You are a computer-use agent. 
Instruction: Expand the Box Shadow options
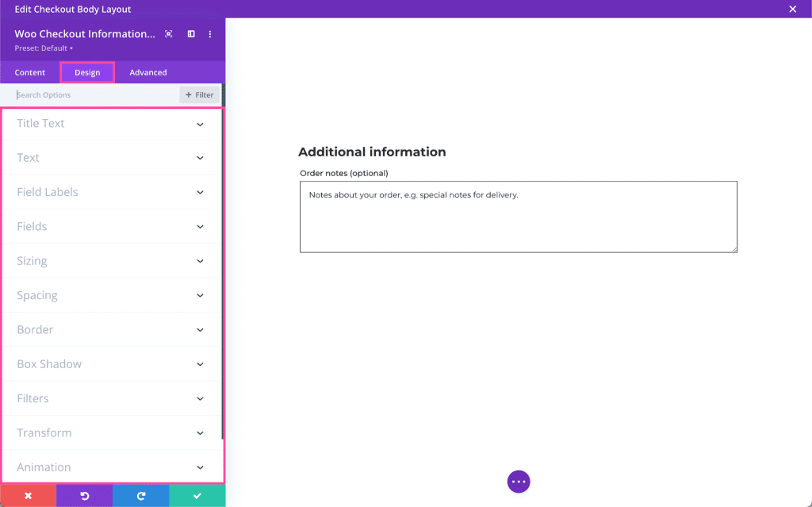[112, 363]
